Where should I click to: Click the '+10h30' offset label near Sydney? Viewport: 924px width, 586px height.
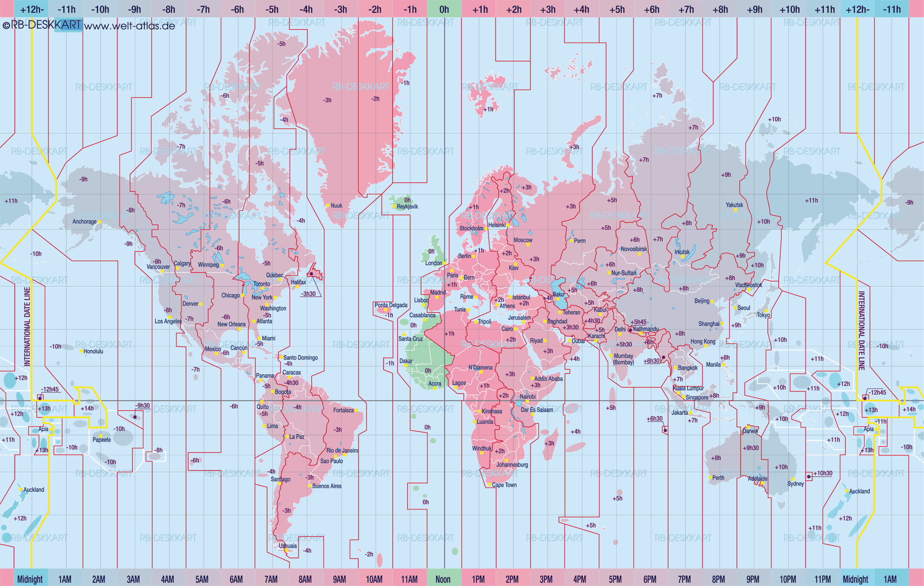coord(823,473)
